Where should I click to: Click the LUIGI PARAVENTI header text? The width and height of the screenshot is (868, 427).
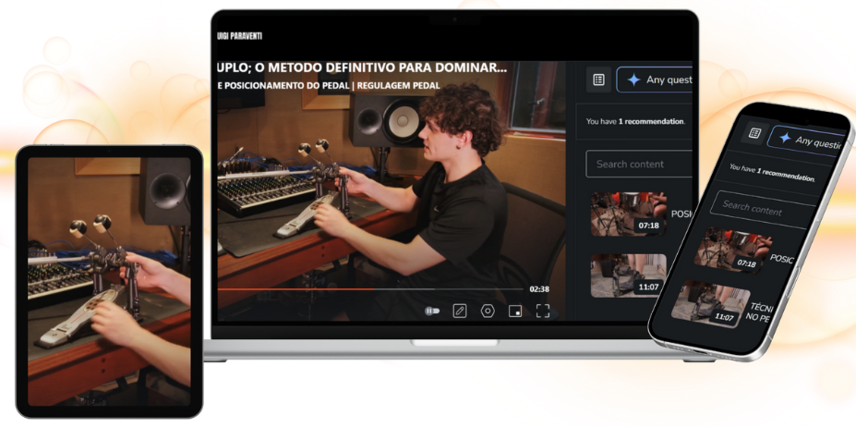click(x=240, y=36)
